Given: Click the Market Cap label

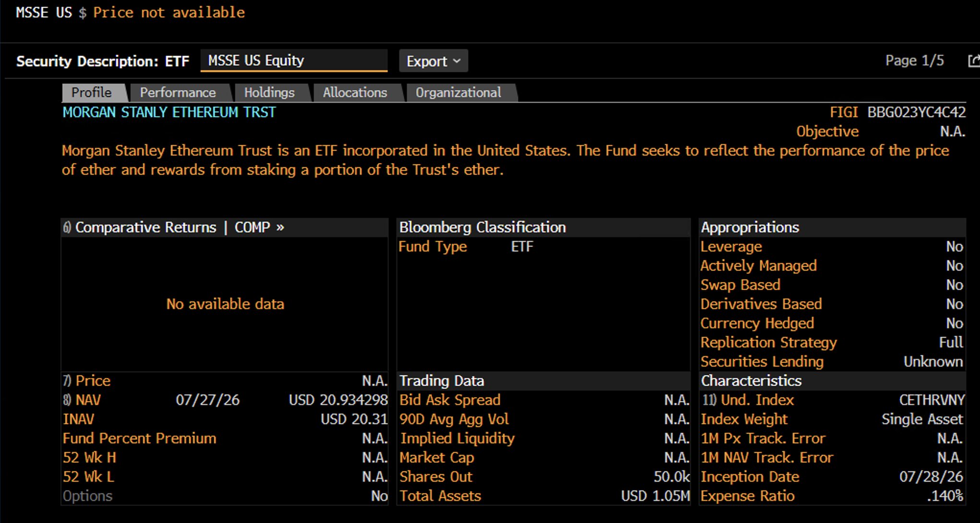Looking at the screenshot, I should pyautogui.click(x=437, y=457).
